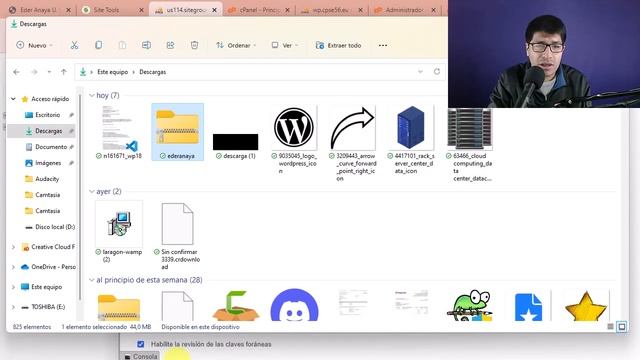The width and height of the screenshot is (640, 360).
Task: Select the Sin confirmar 3339.crdownload file
Action: pos(178,236)
